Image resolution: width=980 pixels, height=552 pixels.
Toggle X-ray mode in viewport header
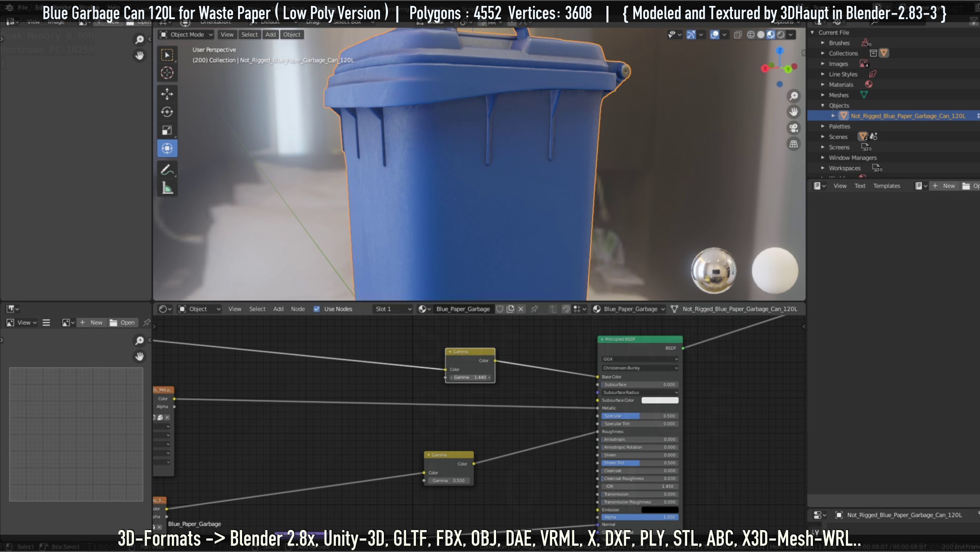(x=737, y=35)
